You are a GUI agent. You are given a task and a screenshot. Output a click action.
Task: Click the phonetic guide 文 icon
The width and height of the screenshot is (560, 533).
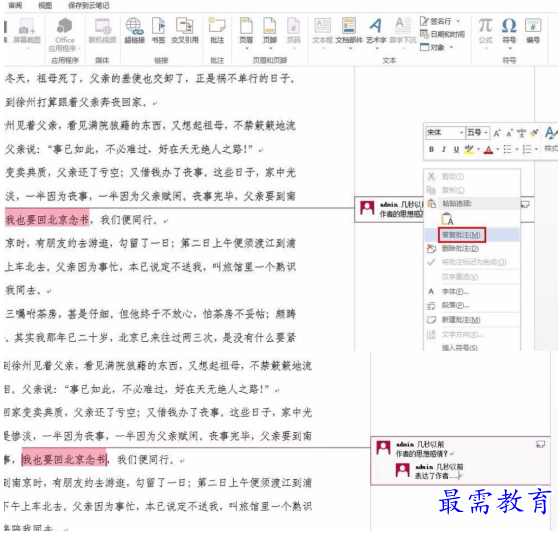click(x=521, y=133)
